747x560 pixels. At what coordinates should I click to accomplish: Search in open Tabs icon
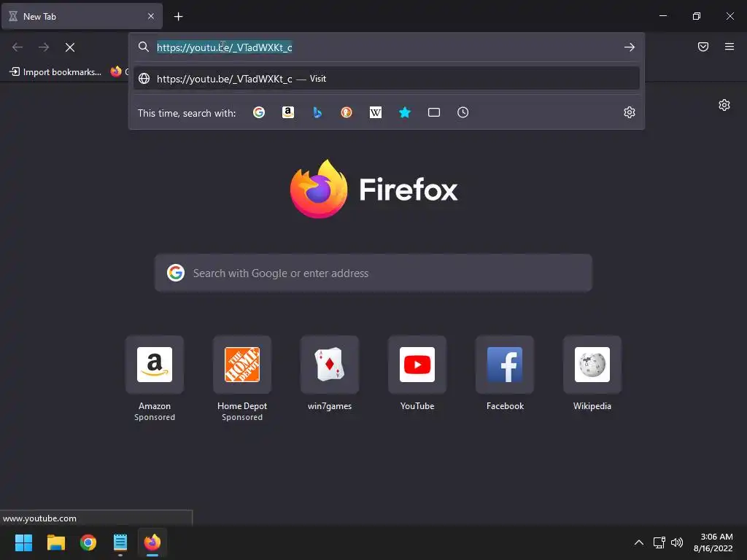click(x=434, y=112)
